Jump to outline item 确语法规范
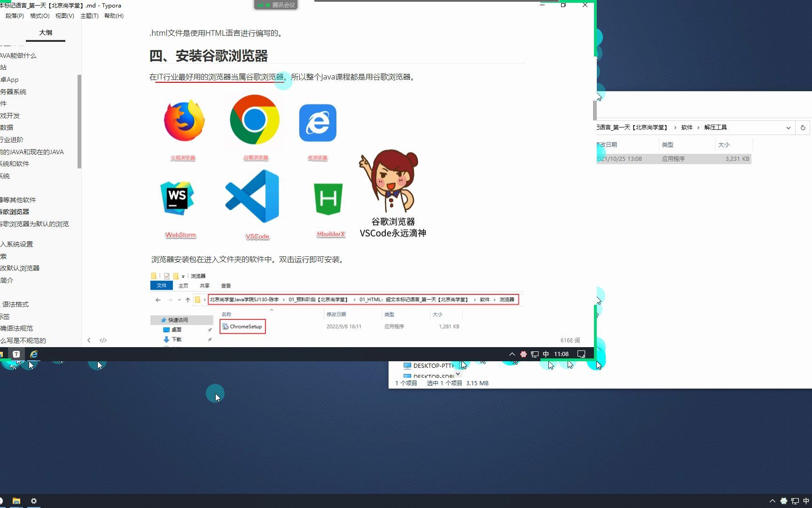The image size is (812, 508). point(16,328)
